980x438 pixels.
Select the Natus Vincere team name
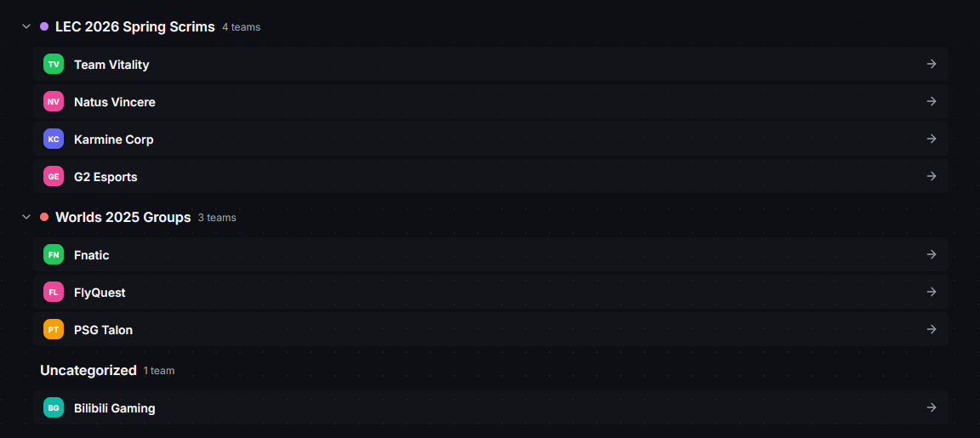(x=114, y=102)
